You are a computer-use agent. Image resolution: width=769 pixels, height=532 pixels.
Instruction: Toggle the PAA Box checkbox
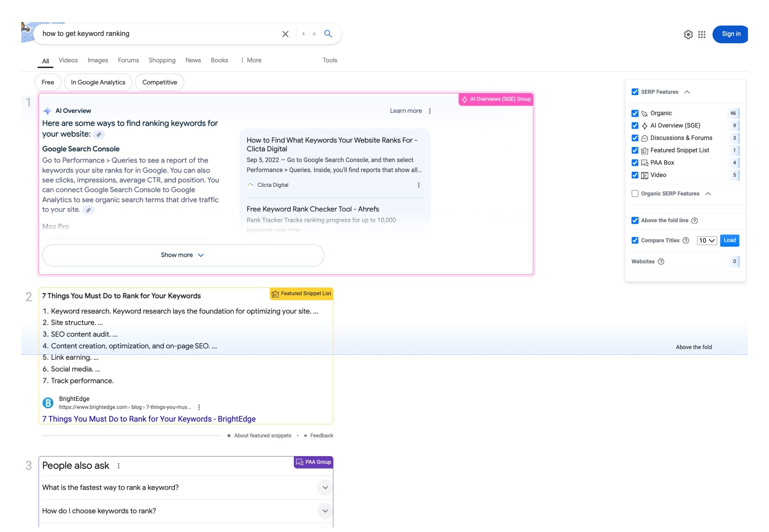(635, 163)
